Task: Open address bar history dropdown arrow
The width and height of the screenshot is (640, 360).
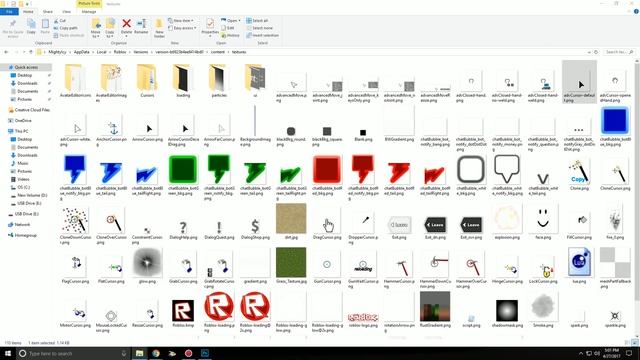Action: (589, 52)
